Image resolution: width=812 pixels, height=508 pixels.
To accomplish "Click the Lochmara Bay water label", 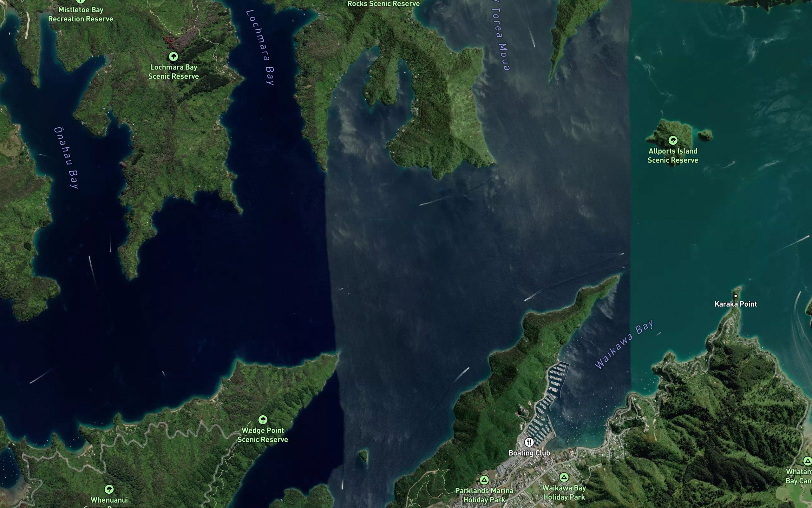I will [x=261, y=47].
